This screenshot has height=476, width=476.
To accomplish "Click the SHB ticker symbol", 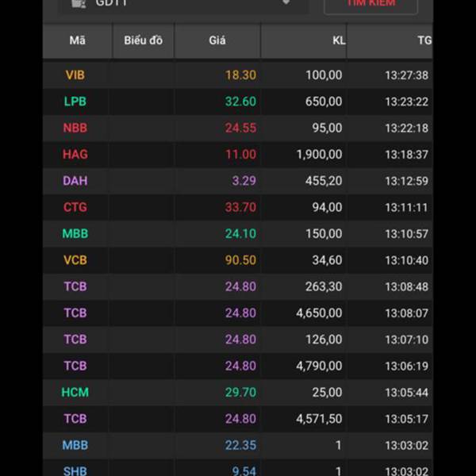I will tap(75, 470).
